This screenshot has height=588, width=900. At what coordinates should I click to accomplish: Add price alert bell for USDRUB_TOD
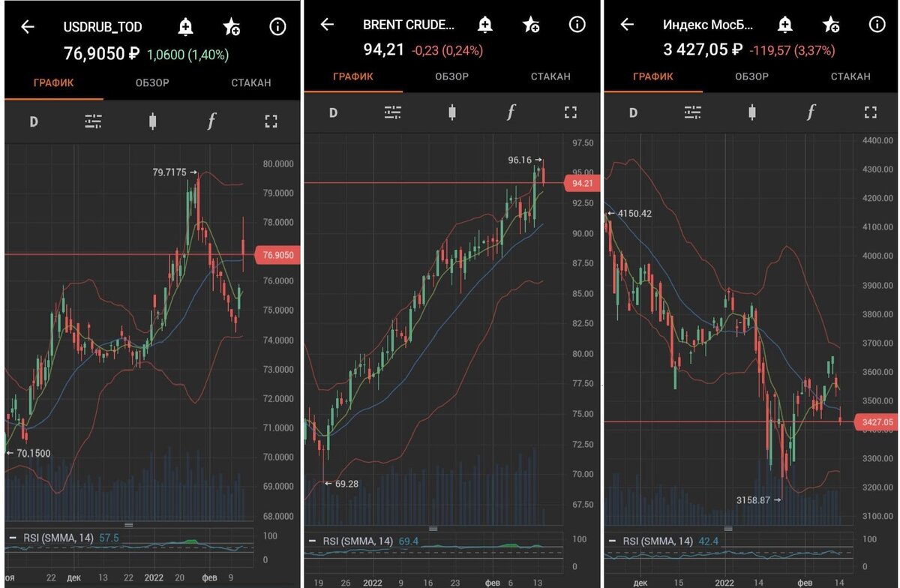tap(185, 27)
